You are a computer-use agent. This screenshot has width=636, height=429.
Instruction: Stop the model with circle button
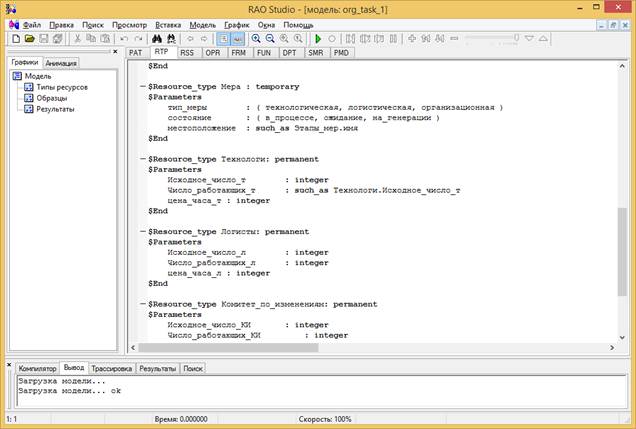(x=332, y=39)
